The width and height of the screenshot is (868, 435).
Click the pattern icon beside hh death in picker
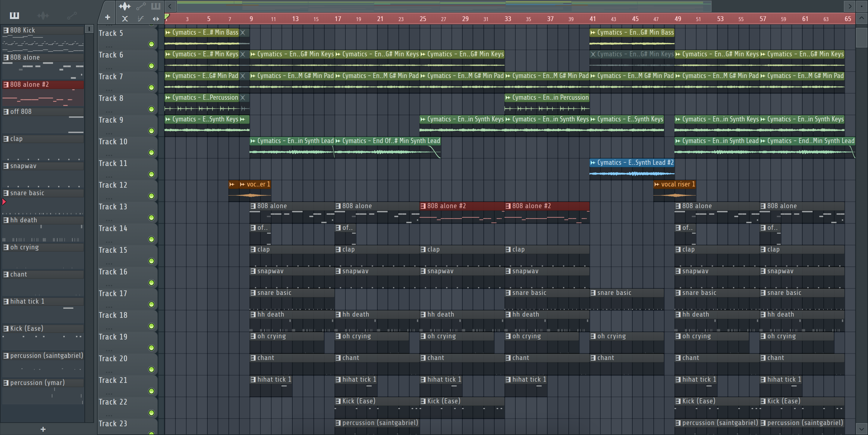pyautogui.click(x=6, y=220)
